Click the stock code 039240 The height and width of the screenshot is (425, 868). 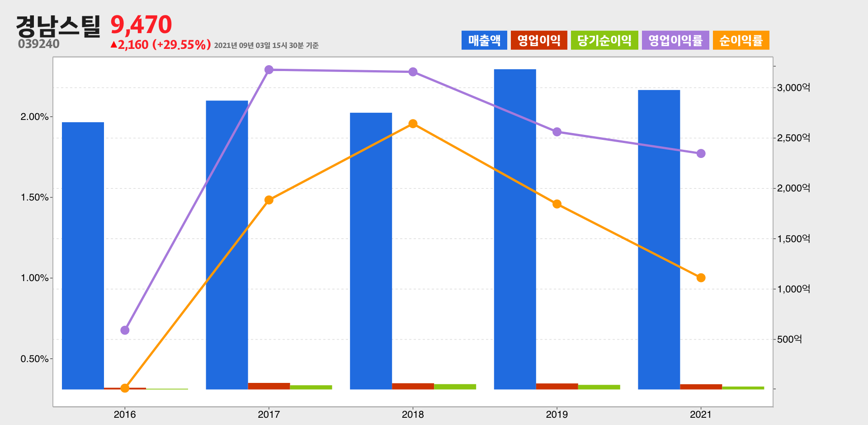tap(39, 44)
